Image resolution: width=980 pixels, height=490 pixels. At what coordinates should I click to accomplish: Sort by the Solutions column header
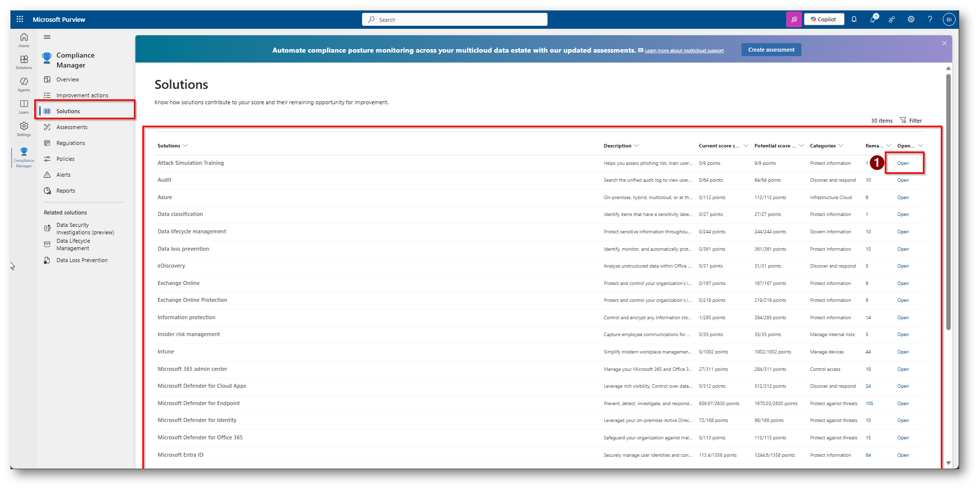173,146
